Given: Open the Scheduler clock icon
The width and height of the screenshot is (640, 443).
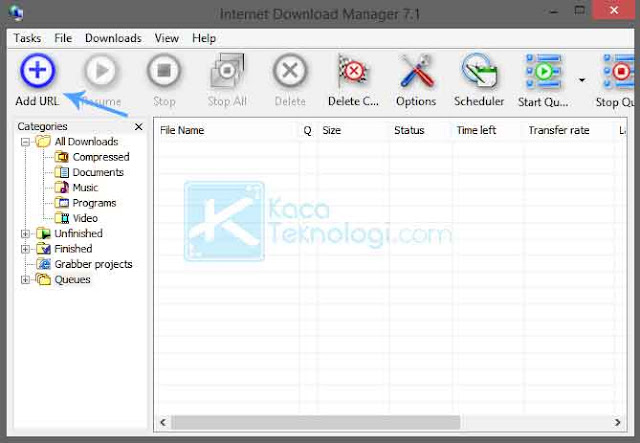Looking at the screenshot, I should click(x=479, y=71).
